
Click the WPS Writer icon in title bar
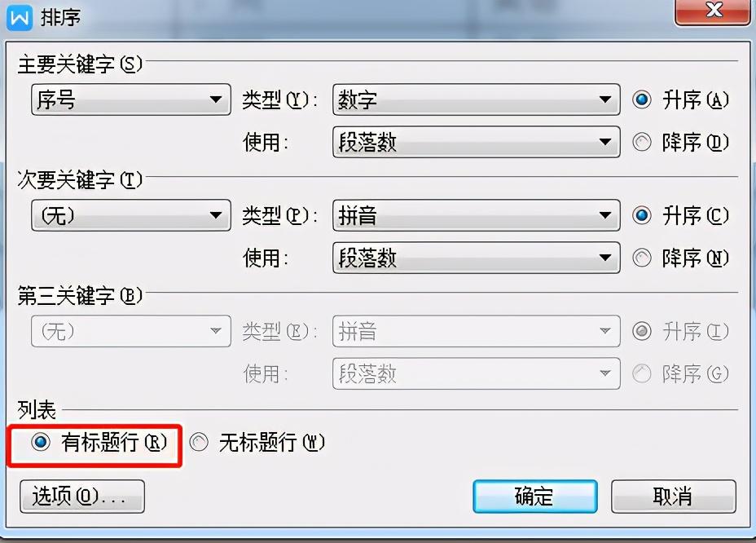[x=20, y=17]
